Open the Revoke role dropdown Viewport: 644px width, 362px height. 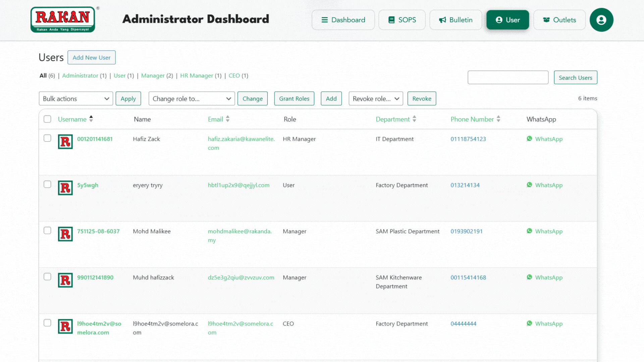tap(376, 99)
